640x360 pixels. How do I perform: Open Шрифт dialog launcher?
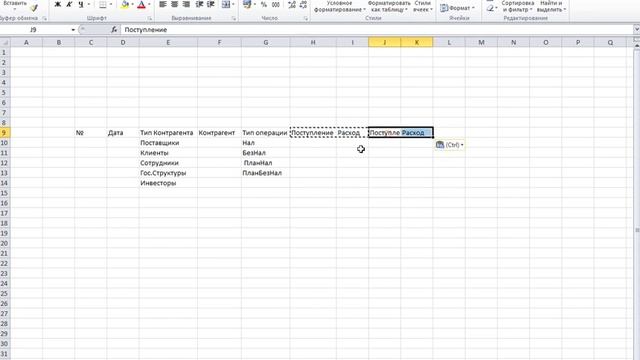click(150, 19)
